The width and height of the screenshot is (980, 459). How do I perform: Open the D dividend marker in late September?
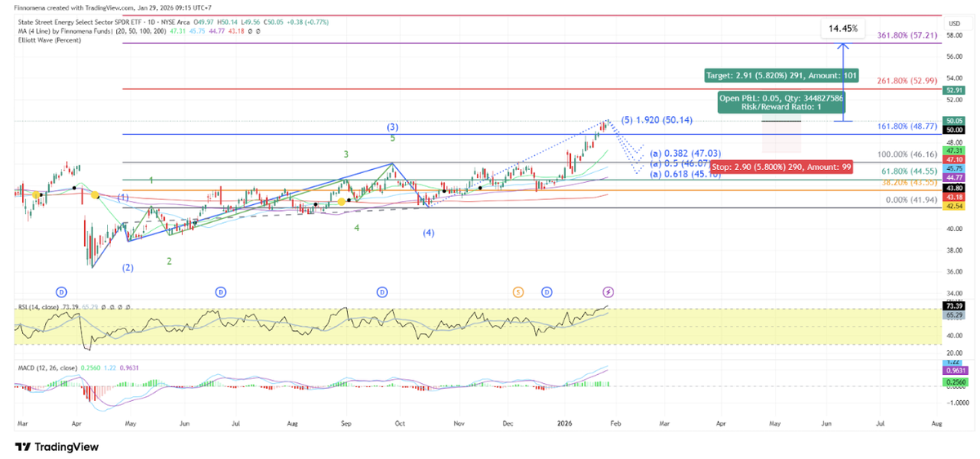382,292
